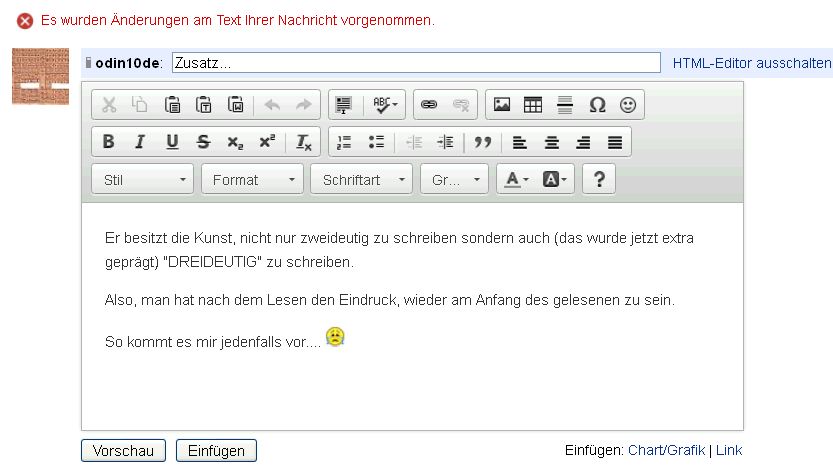
Task: Insert an image with the image icon
Action: tap(502, 104)
